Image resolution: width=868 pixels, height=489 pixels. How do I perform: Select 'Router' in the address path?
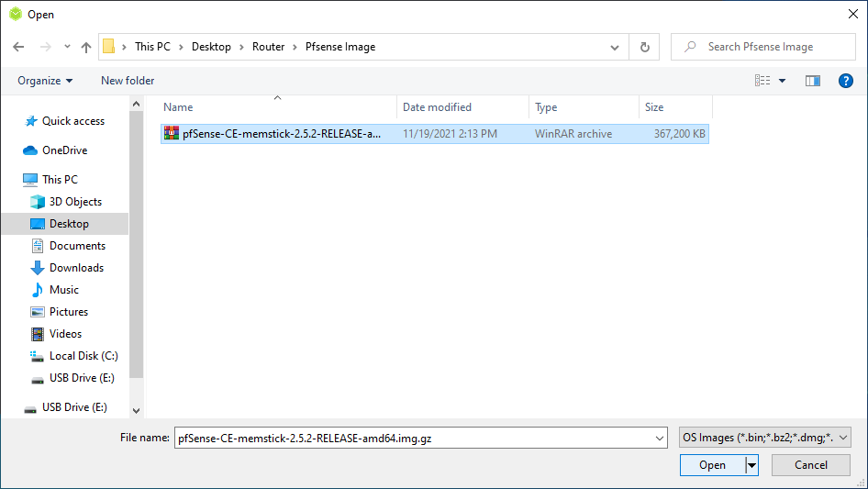pos(269,47)
